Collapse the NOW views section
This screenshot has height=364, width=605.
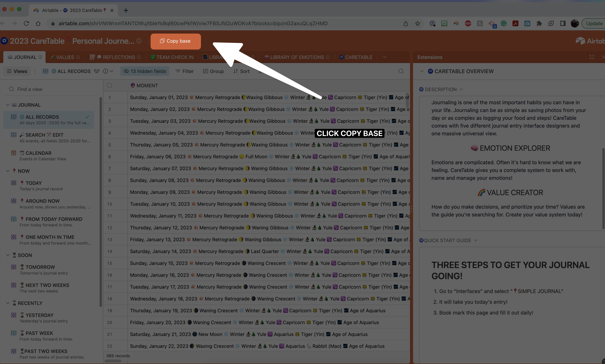coord(8,171)
